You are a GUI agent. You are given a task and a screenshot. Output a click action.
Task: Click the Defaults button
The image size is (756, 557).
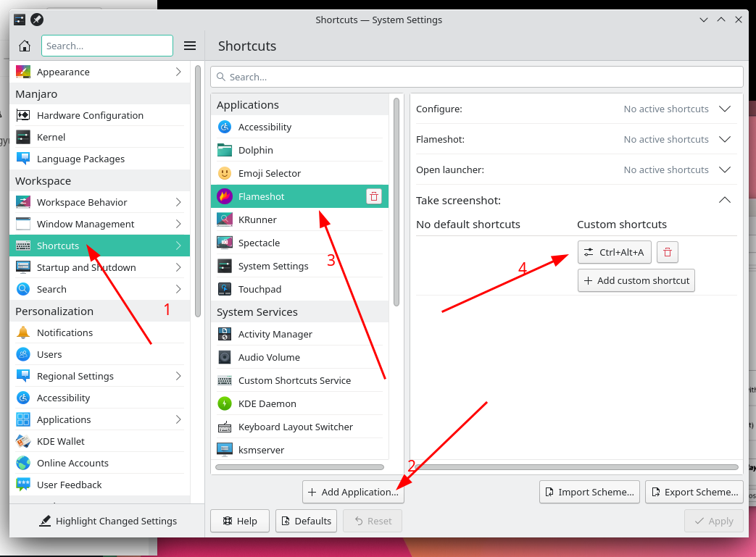point(306,521)
